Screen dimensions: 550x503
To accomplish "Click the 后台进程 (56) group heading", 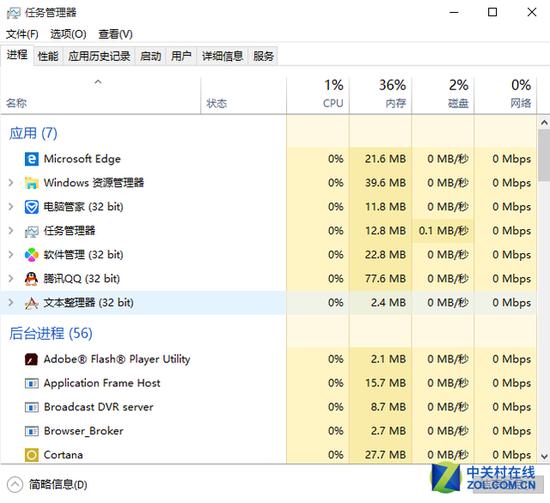I will point(51,333).
